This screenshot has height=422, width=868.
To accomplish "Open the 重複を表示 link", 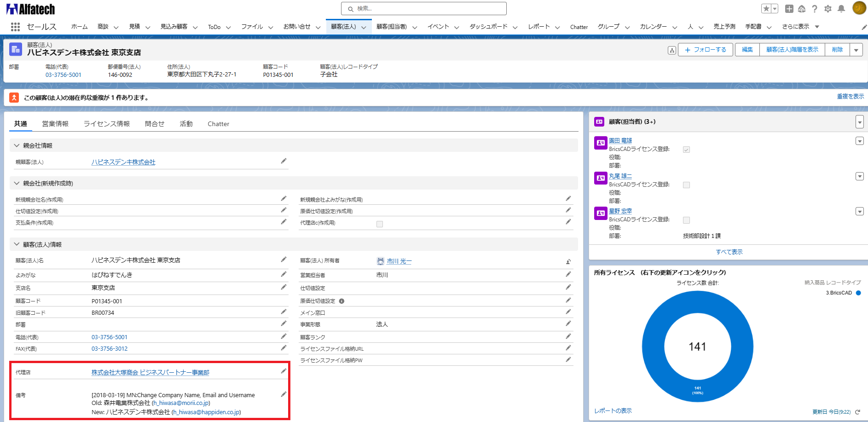I will pos(850,97).
